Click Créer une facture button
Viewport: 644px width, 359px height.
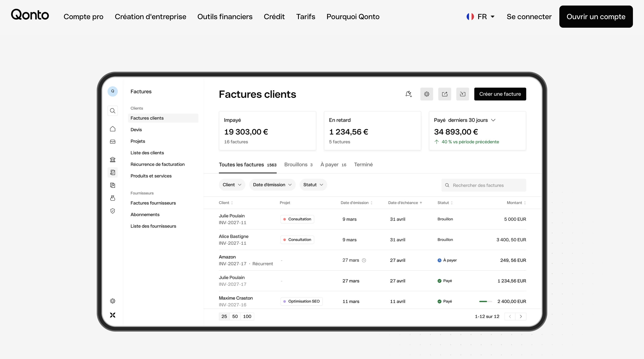tap(500, 94)
